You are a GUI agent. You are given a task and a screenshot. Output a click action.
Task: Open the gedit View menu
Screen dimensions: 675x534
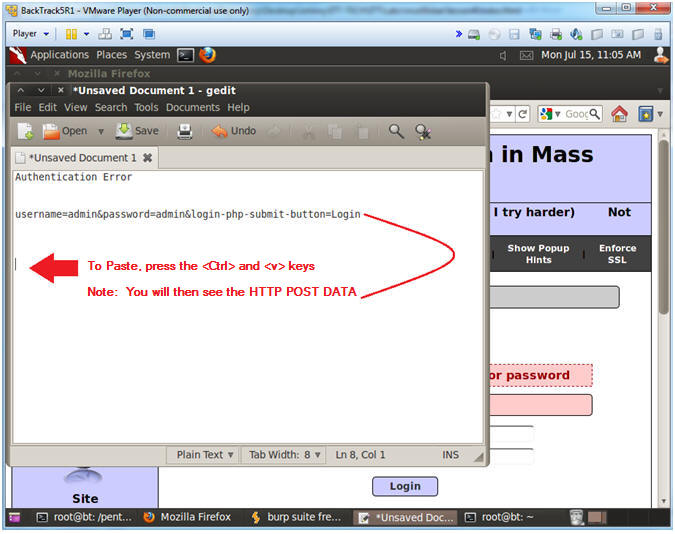tap(76, 107)
